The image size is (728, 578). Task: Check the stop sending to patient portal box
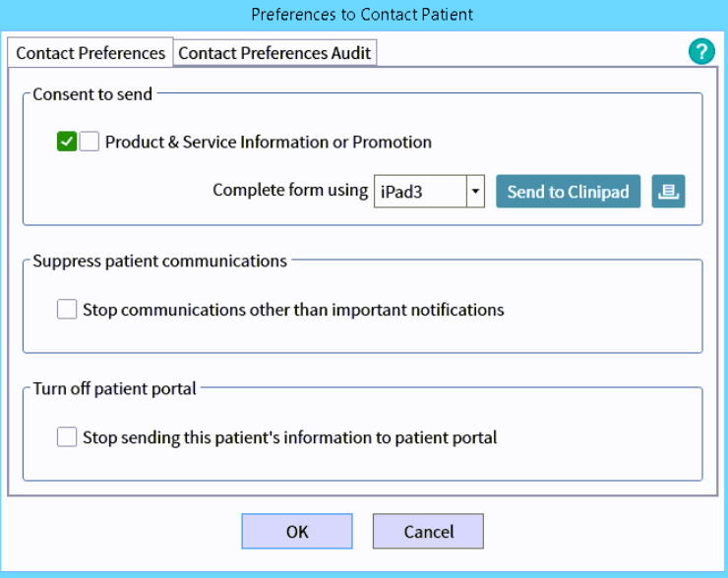point(67,437)
